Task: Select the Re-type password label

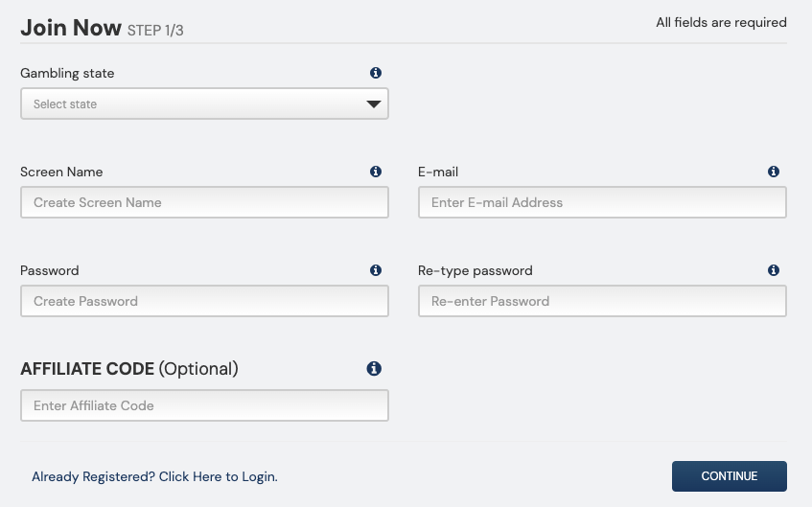Action: (x=475, y=271)
